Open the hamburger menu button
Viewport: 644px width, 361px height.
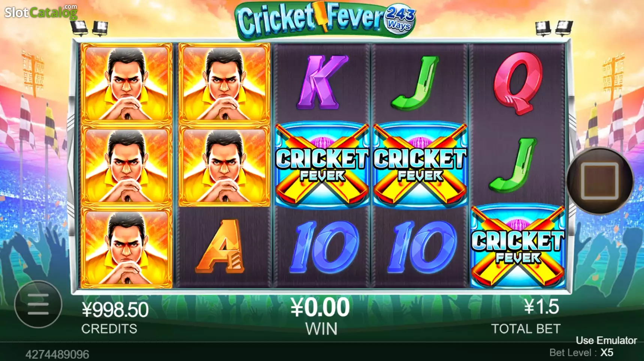tap(38, 304)
